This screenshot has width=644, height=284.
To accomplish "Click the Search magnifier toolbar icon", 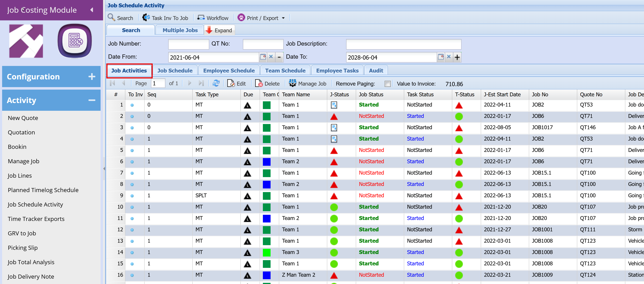I will pos(111,17).
